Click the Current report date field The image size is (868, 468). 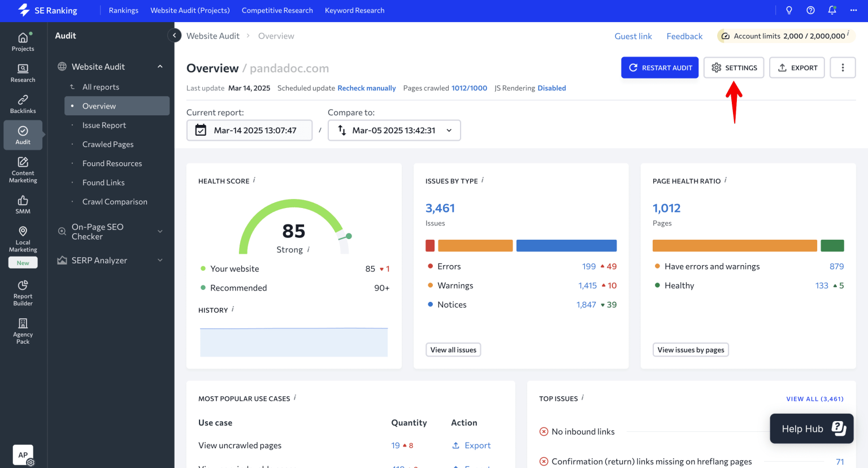[249, 130]
